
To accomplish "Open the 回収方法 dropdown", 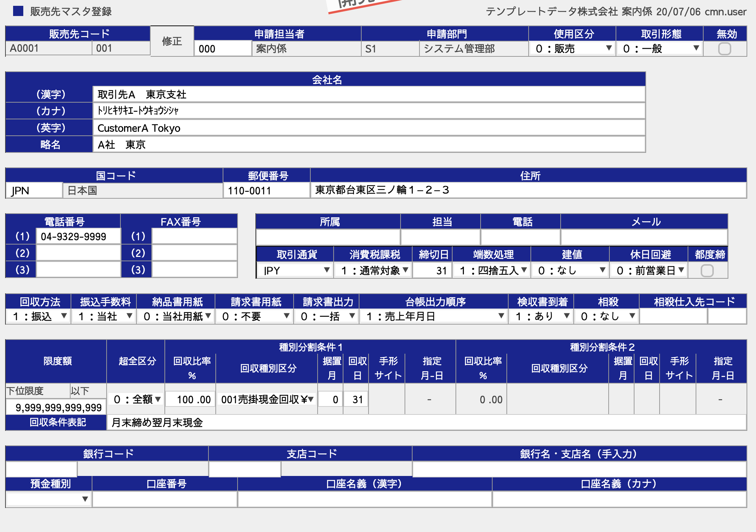I will (x=39, y=316).
